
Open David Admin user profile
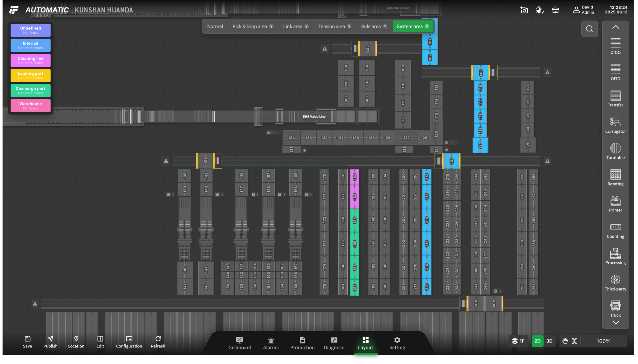[583, 10]
